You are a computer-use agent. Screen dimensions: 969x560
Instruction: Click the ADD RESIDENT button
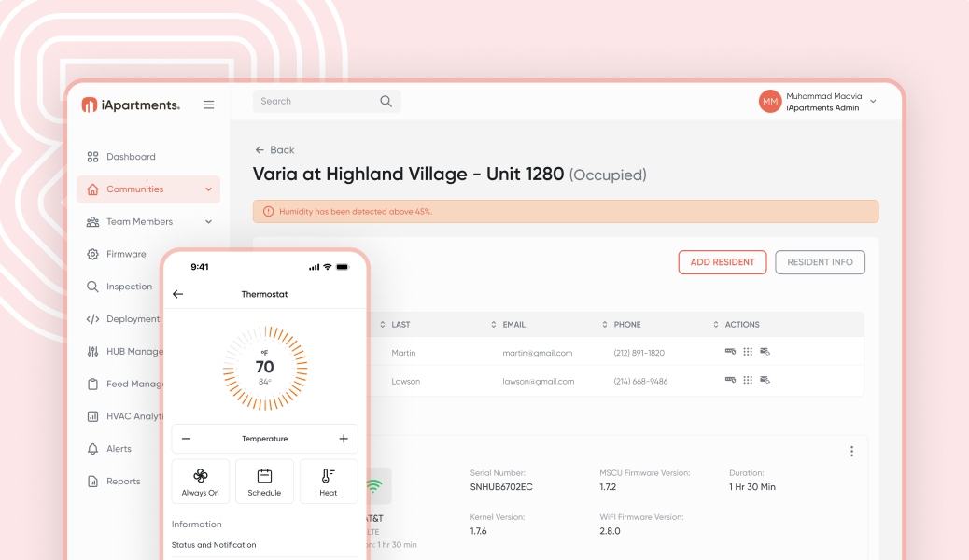click(723, 262)
